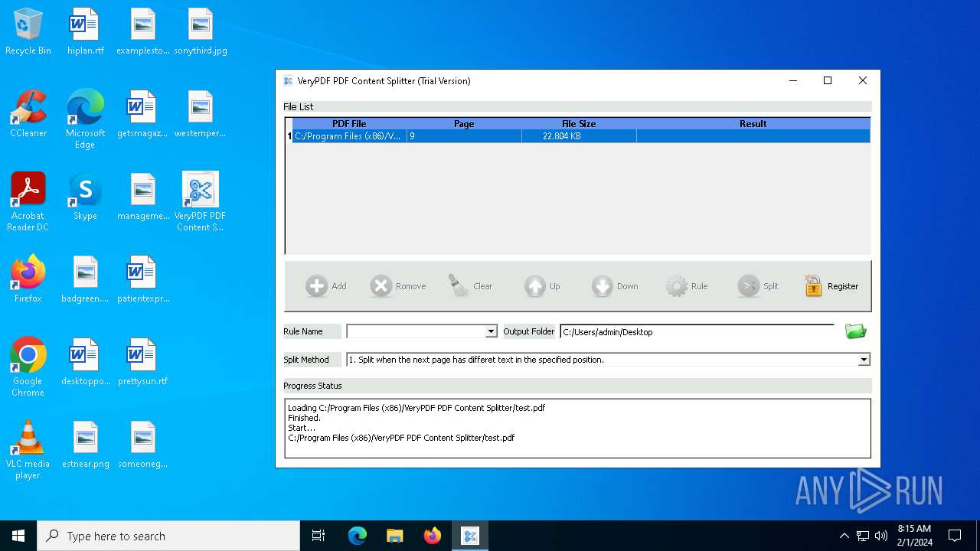This screenshot has height=551, width=980.
Task: Click the Add file toolbar icon
Action: [x=316, y=286]
